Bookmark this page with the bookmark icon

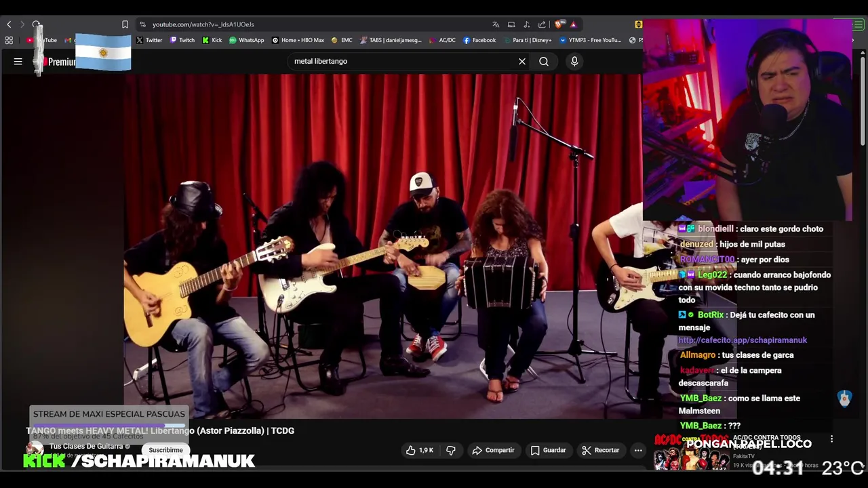[125, 24]
